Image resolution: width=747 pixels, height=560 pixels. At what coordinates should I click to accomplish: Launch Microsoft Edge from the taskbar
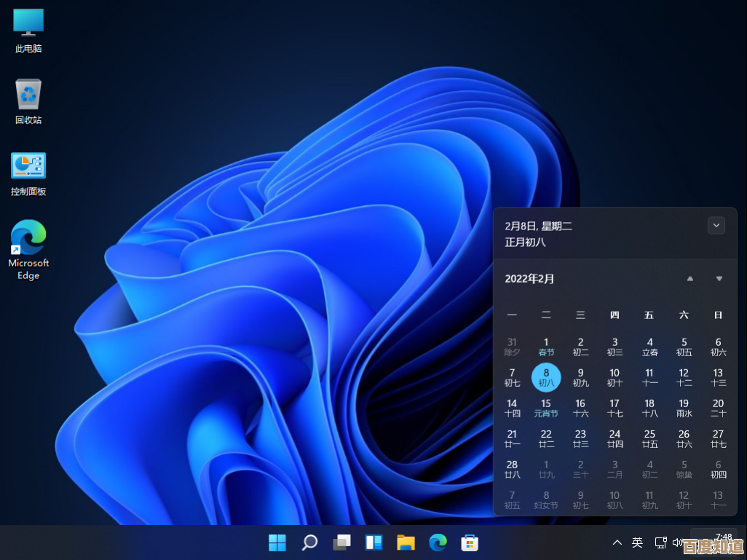438,543
